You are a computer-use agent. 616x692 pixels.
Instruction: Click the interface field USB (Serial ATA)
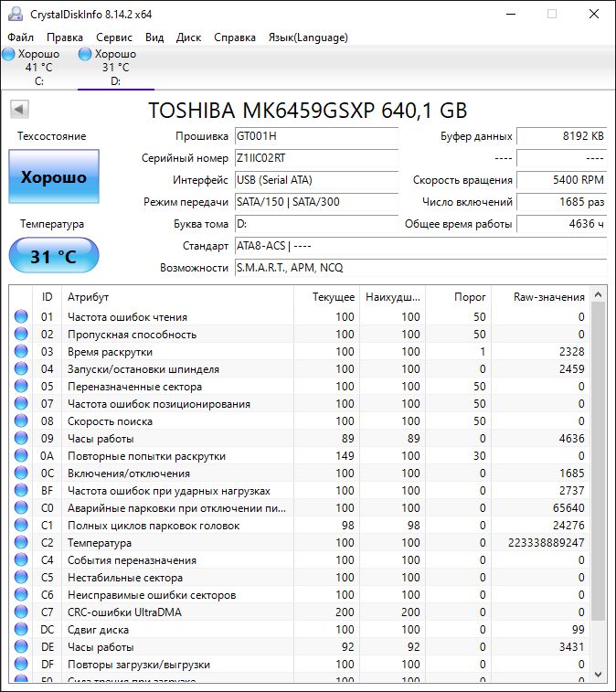[x=316, y=180]
